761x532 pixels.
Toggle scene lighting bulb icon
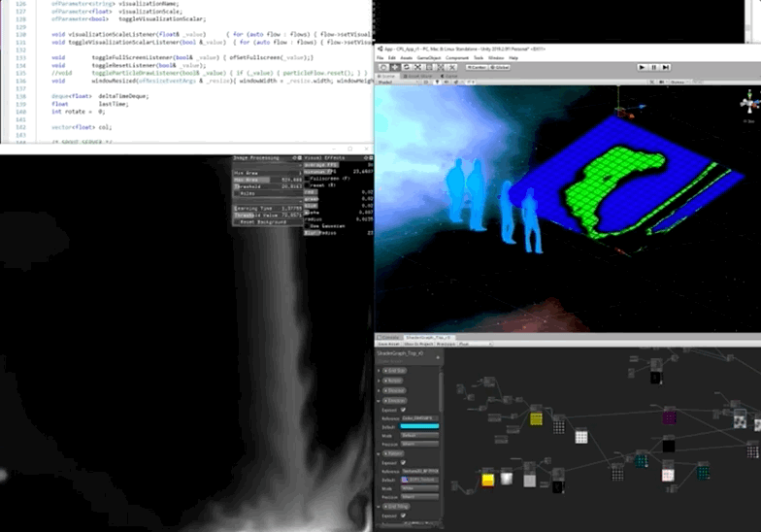(437, 83)
